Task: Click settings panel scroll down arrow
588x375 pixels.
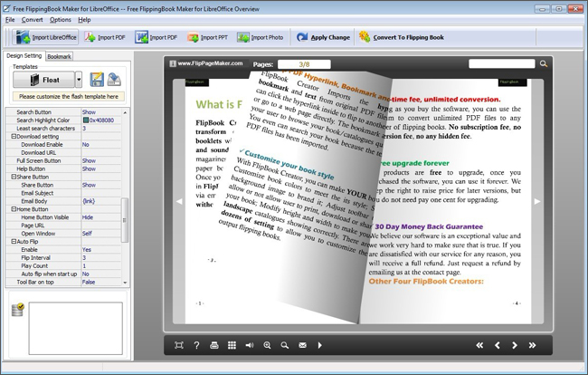Action: (125, 283)
